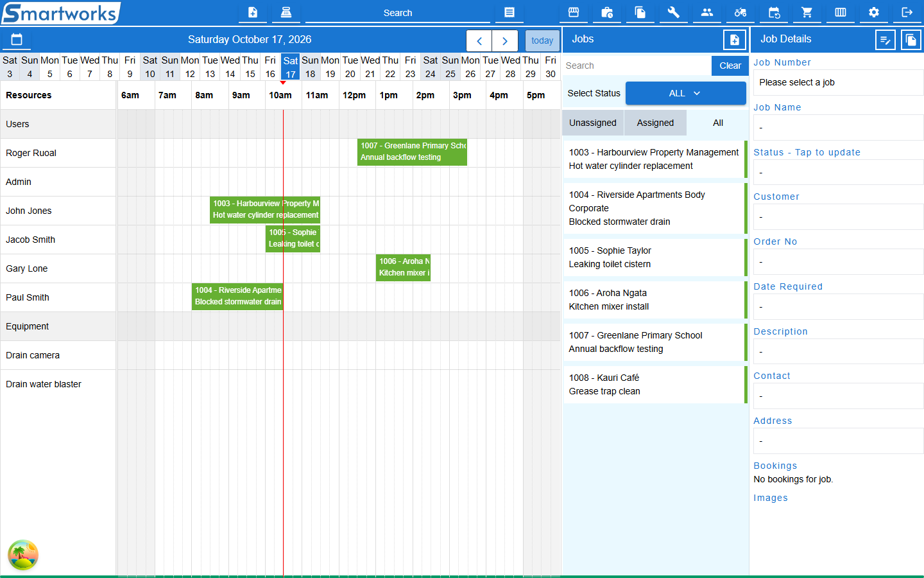Select Sun 18 in the date strip
Image resolution: width=924 pixels, height=578 pixels.
311,67
